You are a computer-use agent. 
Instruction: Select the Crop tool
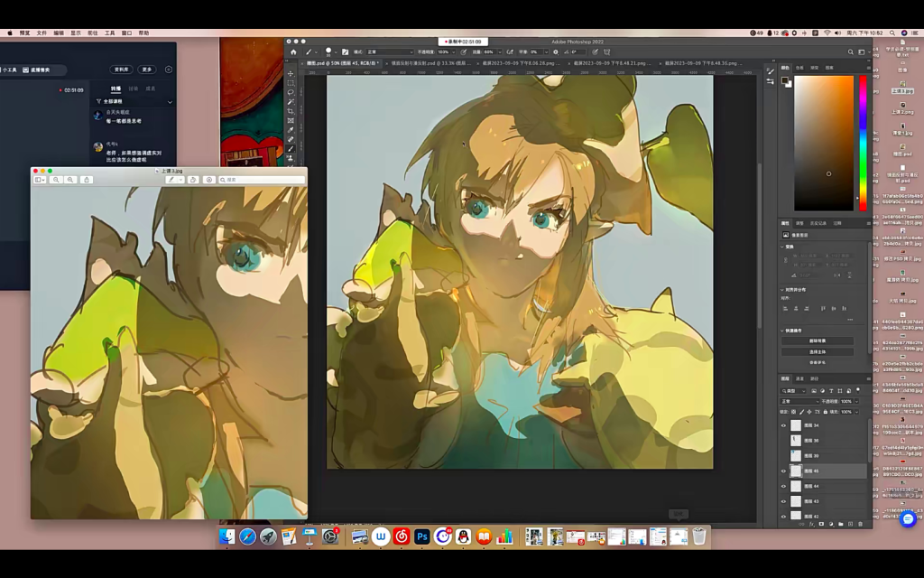pos(290,111)
